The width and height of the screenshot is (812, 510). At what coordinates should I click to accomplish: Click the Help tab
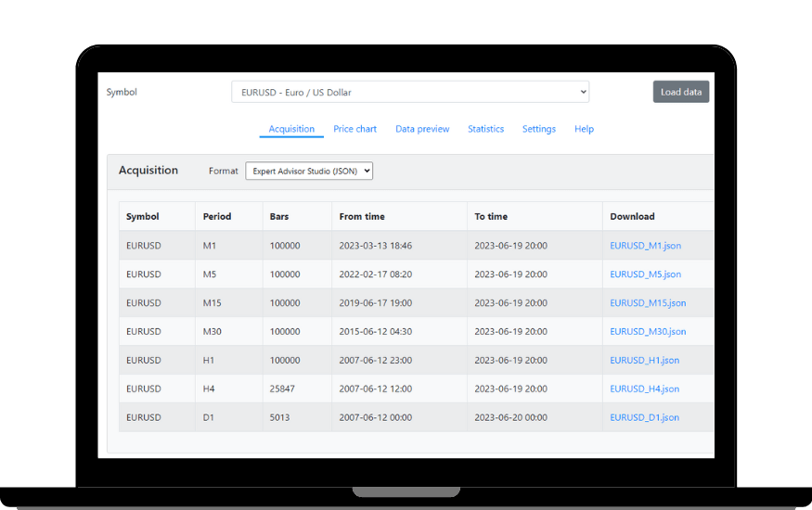584,129
